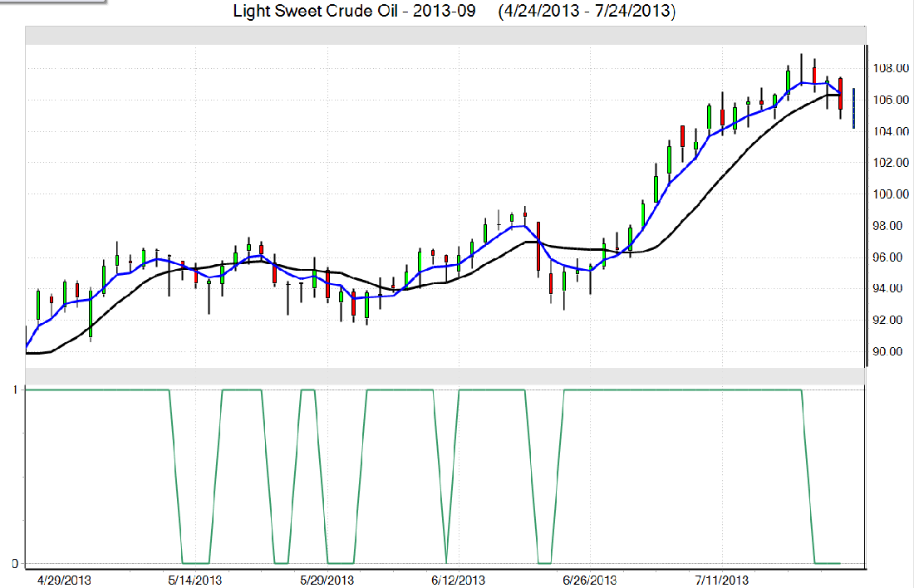914x588 pixels.
Task: Click the gray header bar above the price chart
Action: point(445,36)
